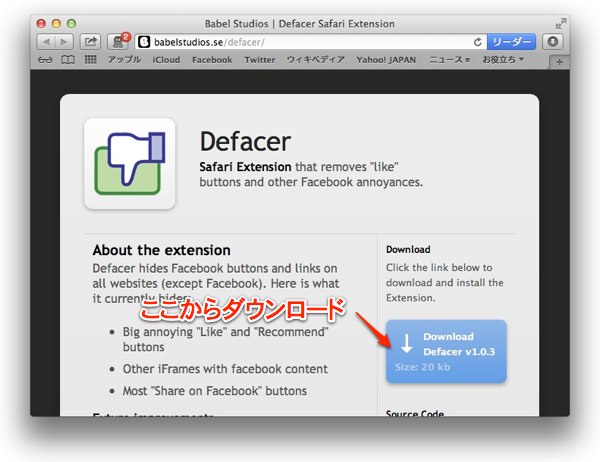This screenshot has height=462, width=600.
Task: Go back with the Safari back arrow
Action: tap(46, 42)
